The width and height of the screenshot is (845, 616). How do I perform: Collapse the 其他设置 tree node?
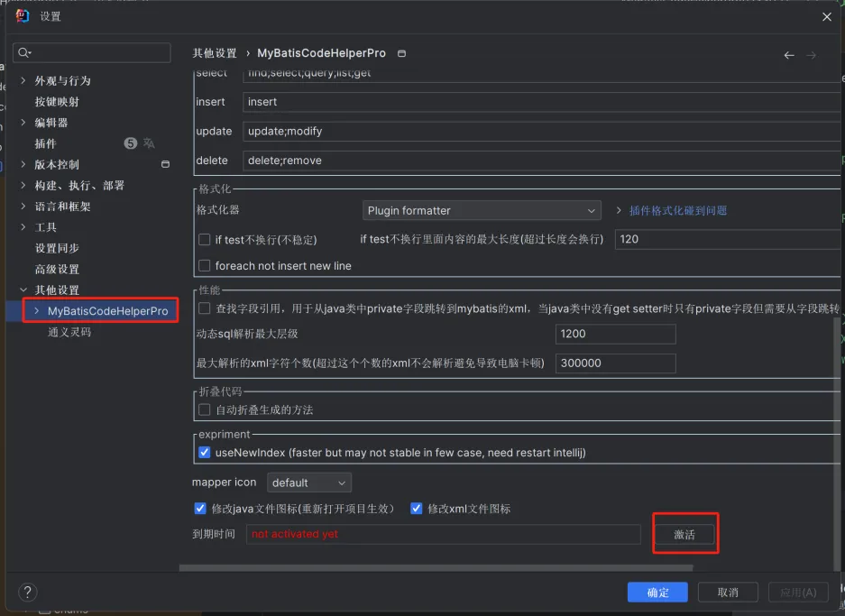point(23,290)
